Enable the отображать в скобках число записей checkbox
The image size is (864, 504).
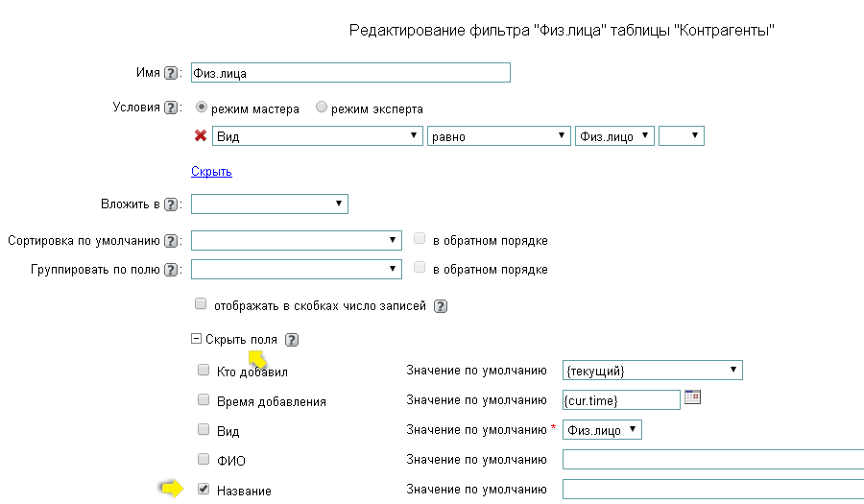[x=201, y=304]
